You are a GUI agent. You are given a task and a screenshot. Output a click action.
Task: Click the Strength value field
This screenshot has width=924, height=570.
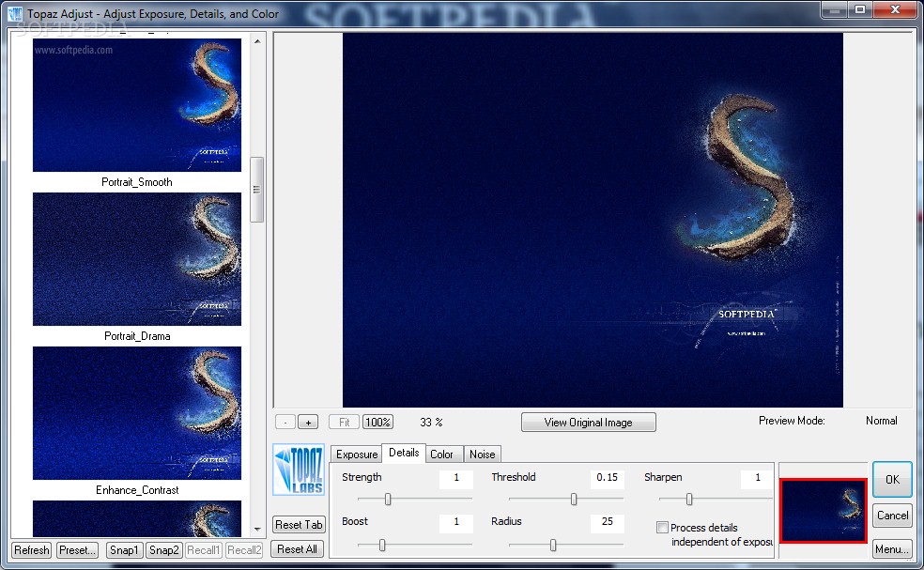(456, 477)
